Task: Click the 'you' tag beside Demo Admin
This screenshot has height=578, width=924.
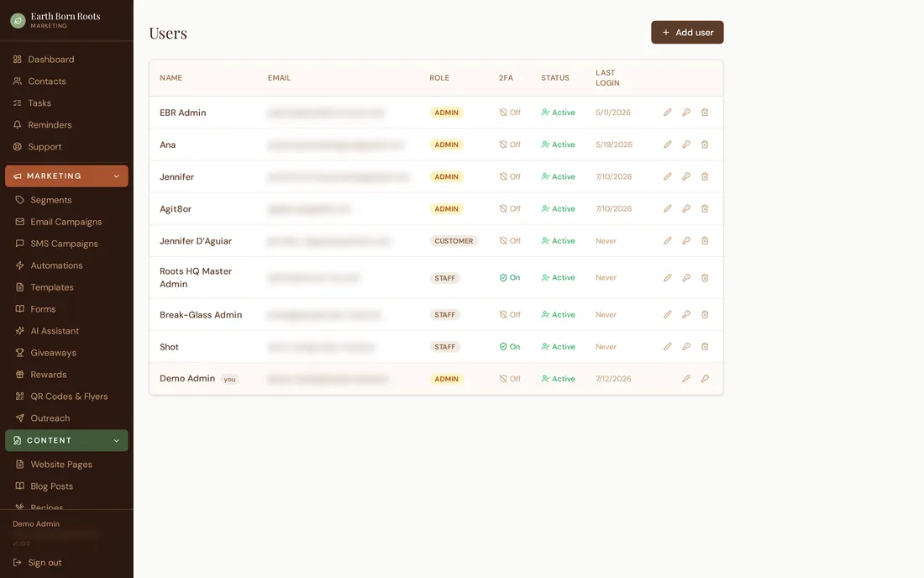Action: coord(229,380)
